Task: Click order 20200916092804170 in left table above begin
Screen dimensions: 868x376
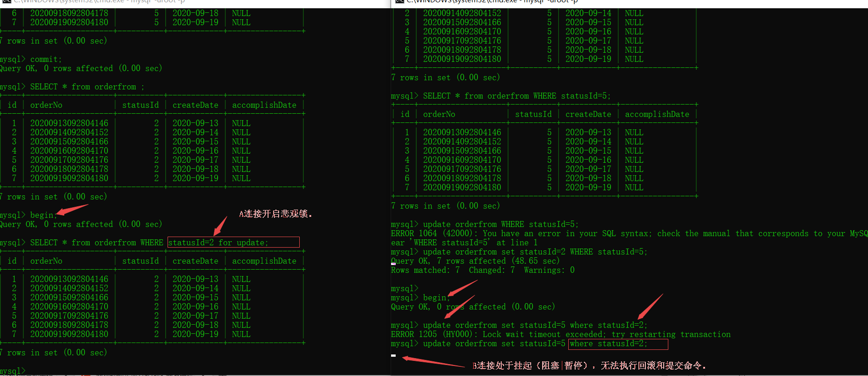Action: click(69, 151)
